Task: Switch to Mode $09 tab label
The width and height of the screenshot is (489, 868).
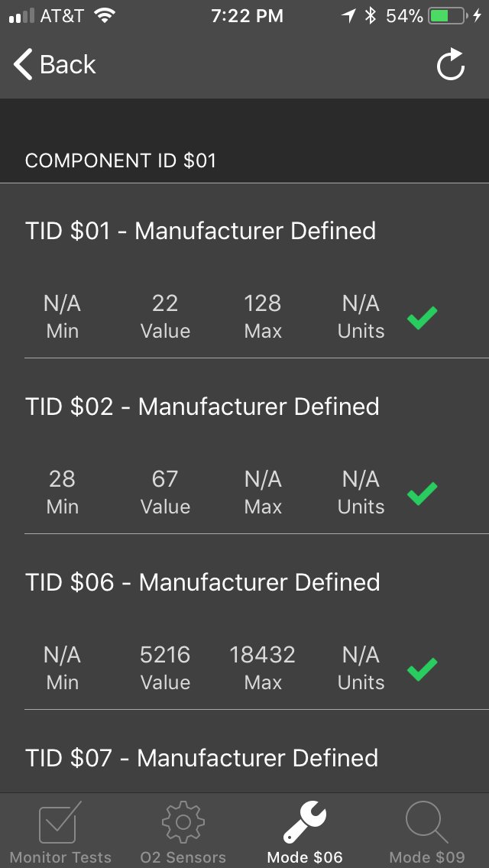Action: (427, 857)
